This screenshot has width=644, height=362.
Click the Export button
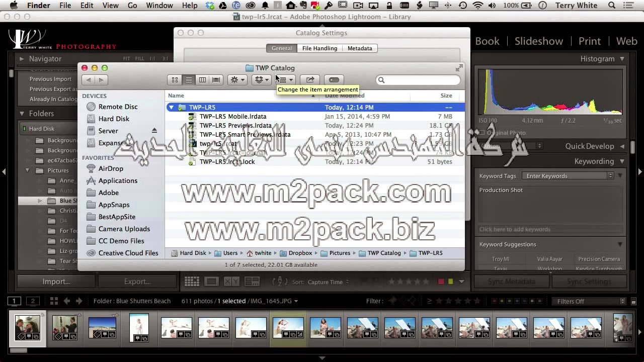coord(137,282)
